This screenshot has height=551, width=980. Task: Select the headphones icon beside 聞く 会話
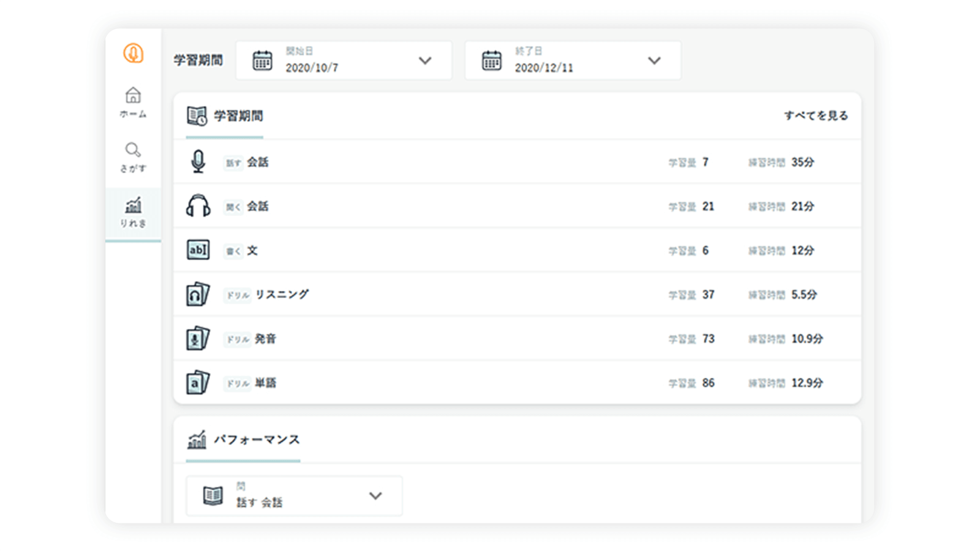tap(198, 206)
